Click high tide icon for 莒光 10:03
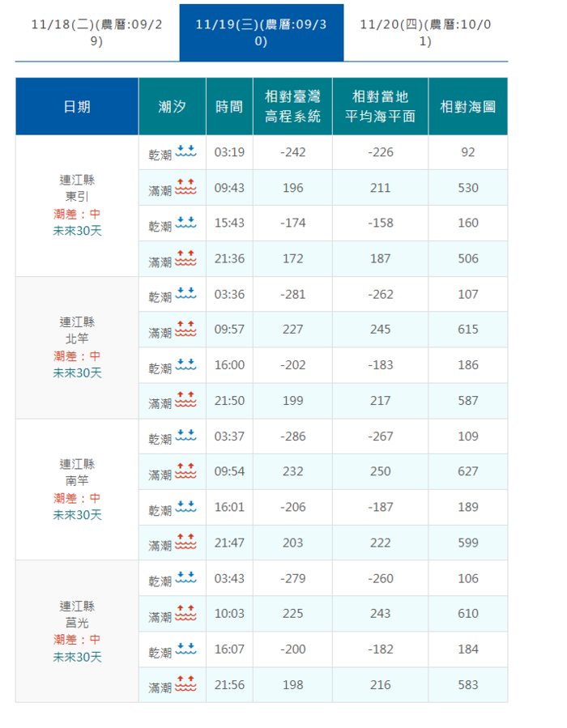The height and width of the screenshot is (728, 567). (186, 614)
